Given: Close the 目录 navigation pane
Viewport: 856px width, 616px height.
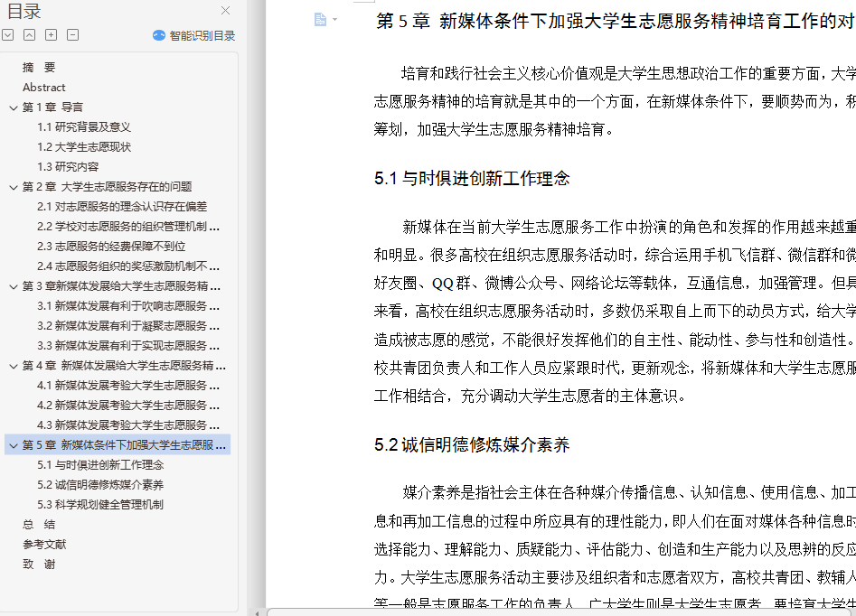Looking at the screenshot, I should click(x=225, y=10).
